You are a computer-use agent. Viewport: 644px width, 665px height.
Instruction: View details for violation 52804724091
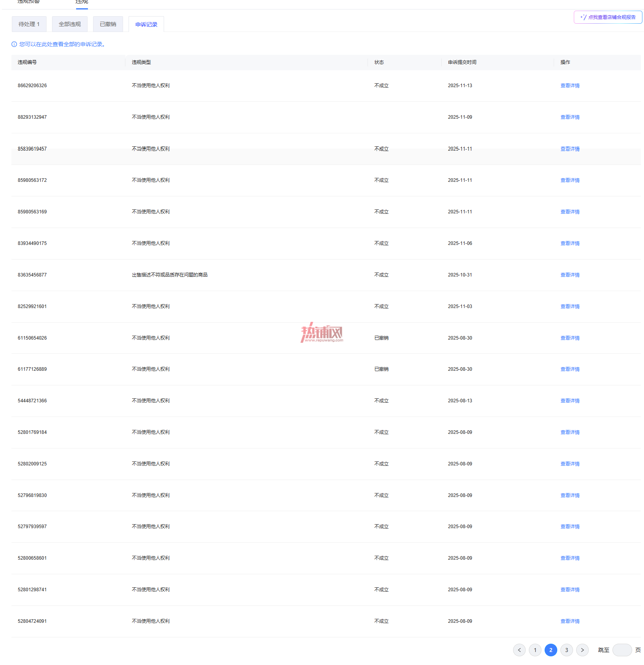click(x=570, y=621)
